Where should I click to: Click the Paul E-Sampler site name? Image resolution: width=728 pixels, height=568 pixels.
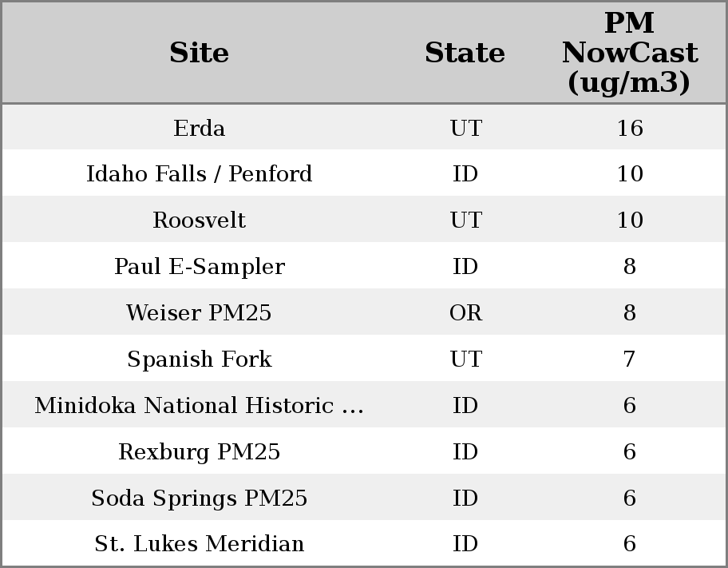[199, 267]
